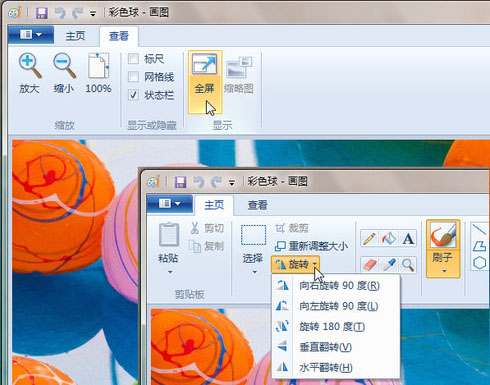This screenshot has height=385, width=490.
Task: Select the 刷子 brush tool icon
Action: 443,235
